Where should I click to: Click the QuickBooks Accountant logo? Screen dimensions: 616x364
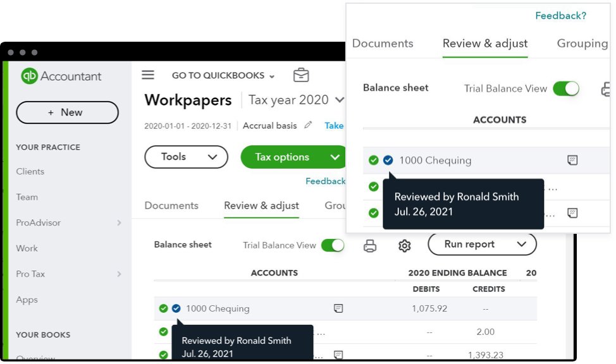[61, 76]
